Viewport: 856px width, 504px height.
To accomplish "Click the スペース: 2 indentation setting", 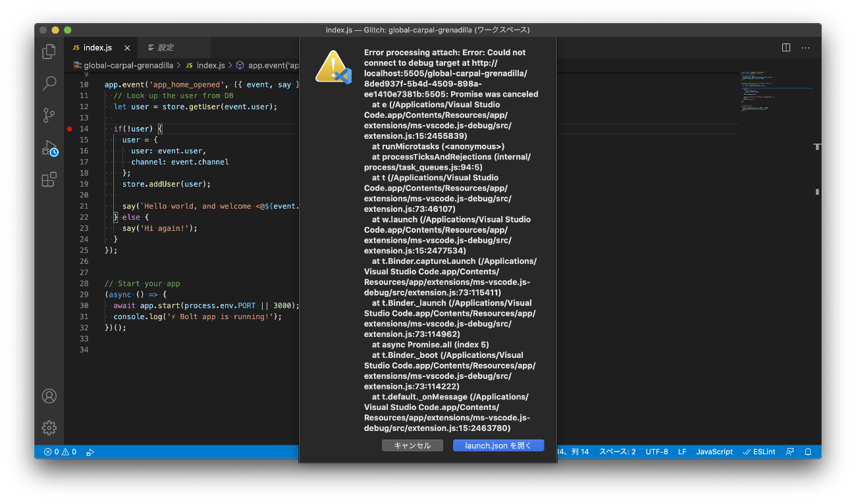I will 617,452.
